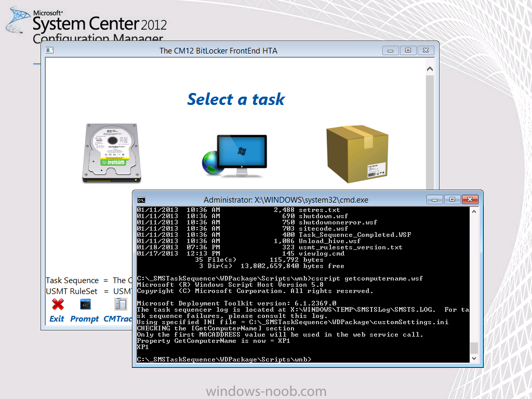Click the command Prompt icon

(x=85, y=304)
